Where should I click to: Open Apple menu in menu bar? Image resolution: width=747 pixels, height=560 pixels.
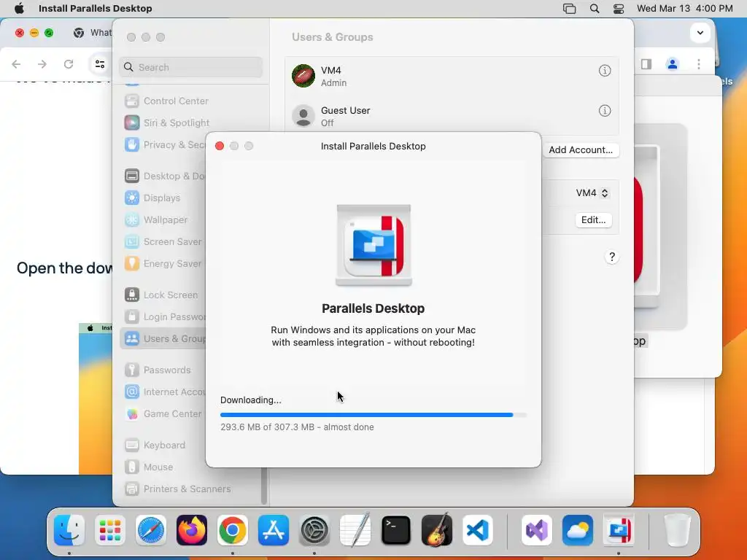pos(20,8)
